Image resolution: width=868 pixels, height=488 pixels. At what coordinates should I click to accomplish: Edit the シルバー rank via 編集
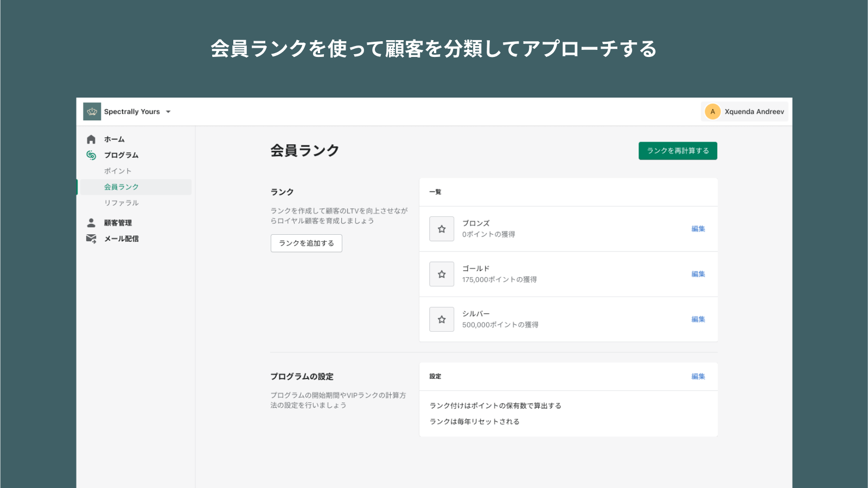pyautogui.click(x=698, y=319)
